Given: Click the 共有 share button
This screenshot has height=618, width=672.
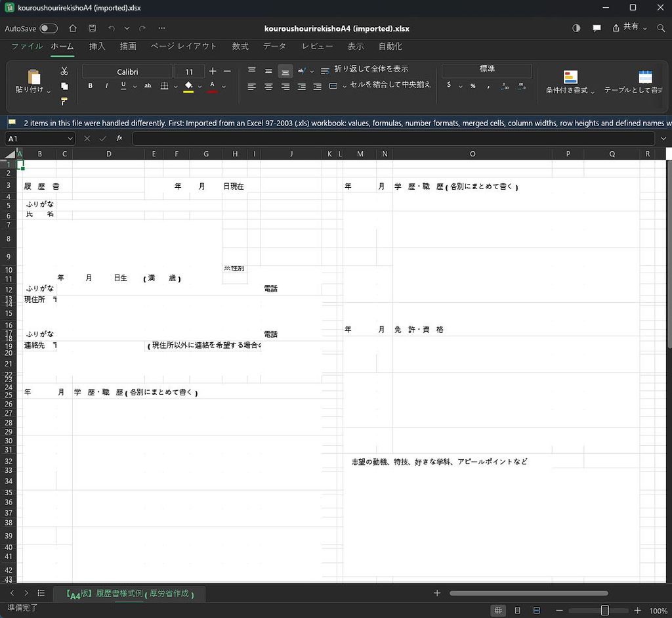Looking at the screenshot, I should [x=629, y=28].
